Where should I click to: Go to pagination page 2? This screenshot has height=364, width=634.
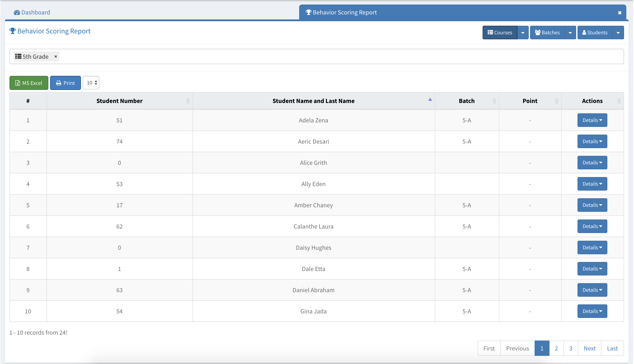pyautogui.click(x=556, y=348)
